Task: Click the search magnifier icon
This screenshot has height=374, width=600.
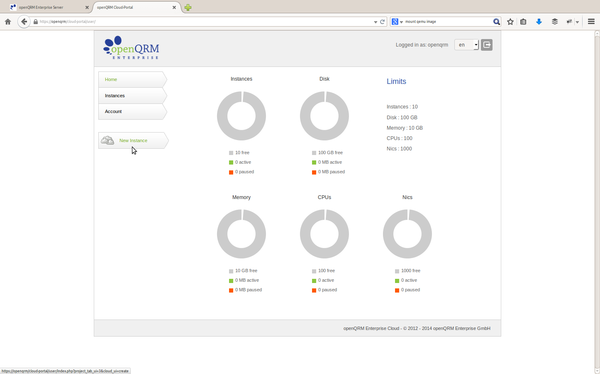Action: (x=496, y=22)
